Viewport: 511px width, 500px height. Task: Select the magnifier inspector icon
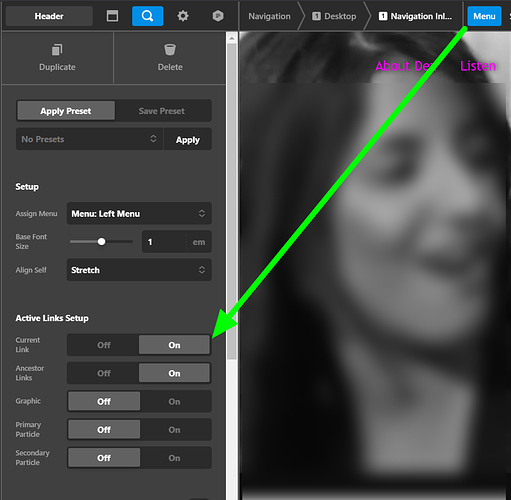pos(147,16)
